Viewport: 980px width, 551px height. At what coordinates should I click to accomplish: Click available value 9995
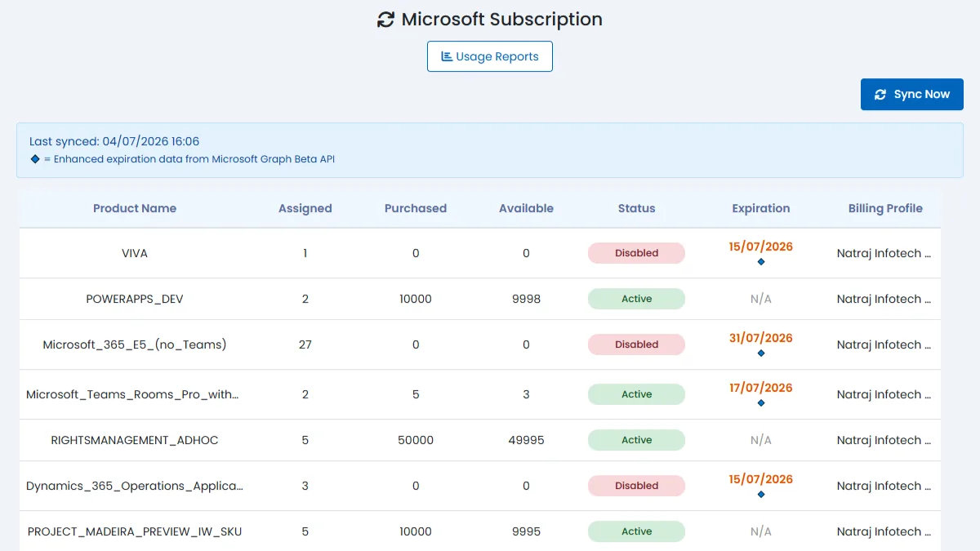coord(526,531)
